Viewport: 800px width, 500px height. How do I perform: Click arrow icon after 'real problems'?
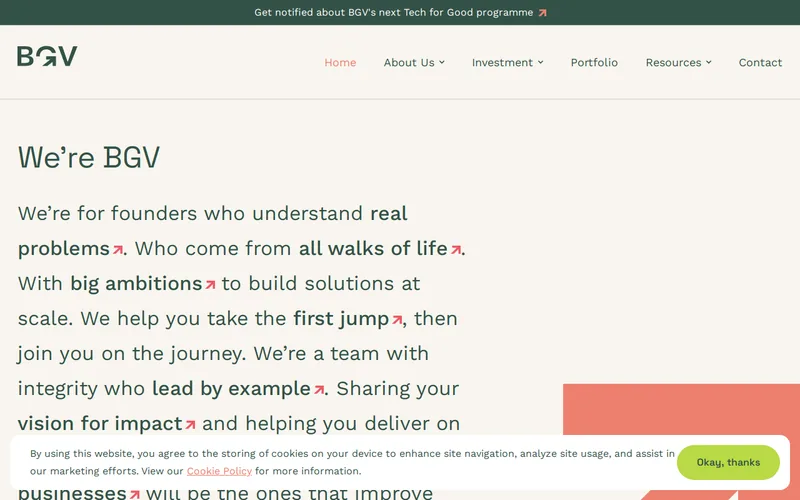[118, 249]
